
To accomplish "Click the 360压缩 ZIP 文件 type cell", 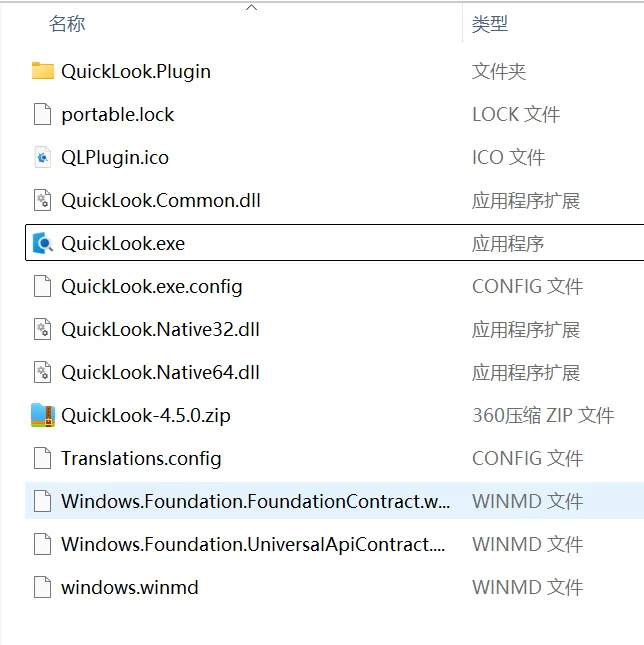I will 543,415.
